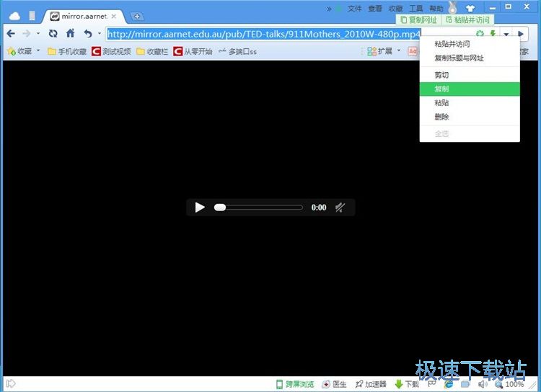
Task: Toggle the browser sound speaker icon
Action: click(483, 384)
